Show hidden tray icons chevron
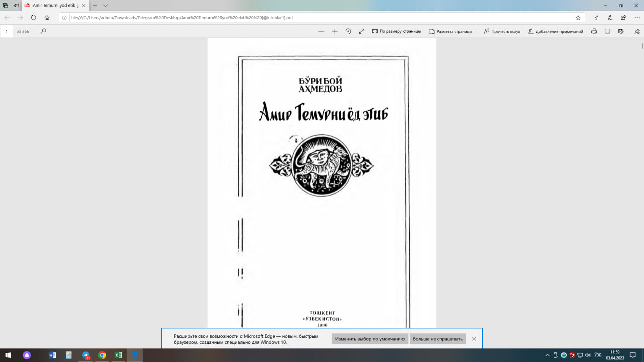Screen dimensions: 644x362 click(548, 355)
